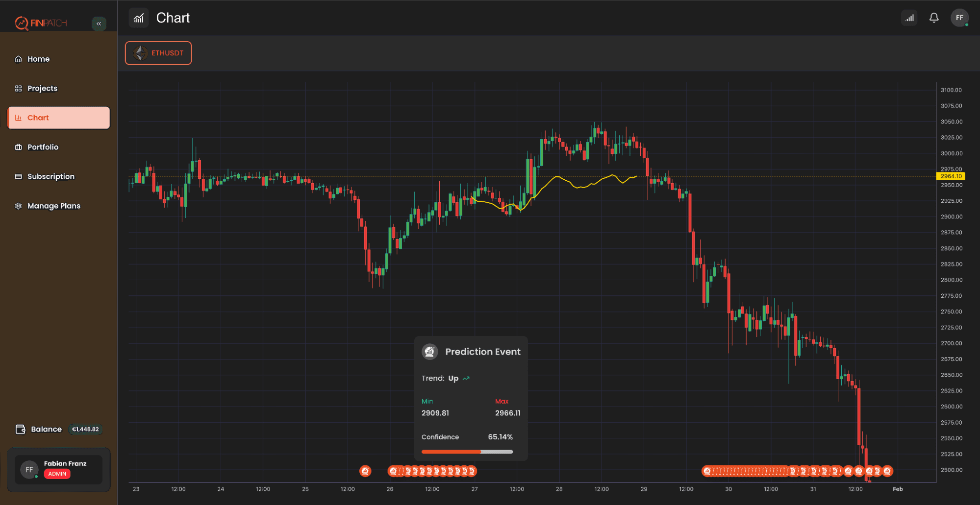Click the FinPatch logo icon
The width and height of the screenshot is (980, 505).
pos(22,22)
